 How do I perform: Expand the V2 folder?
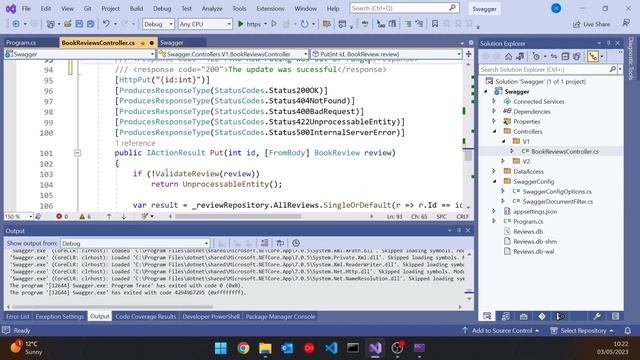(x=503, y=161)
